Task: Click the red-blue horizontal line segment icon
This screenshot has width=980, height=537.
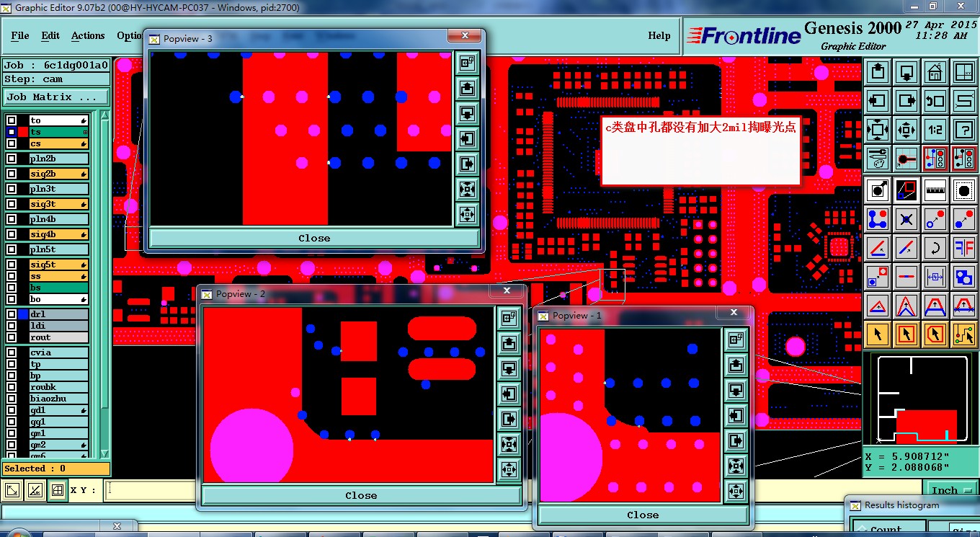Action: pos(906,276)
